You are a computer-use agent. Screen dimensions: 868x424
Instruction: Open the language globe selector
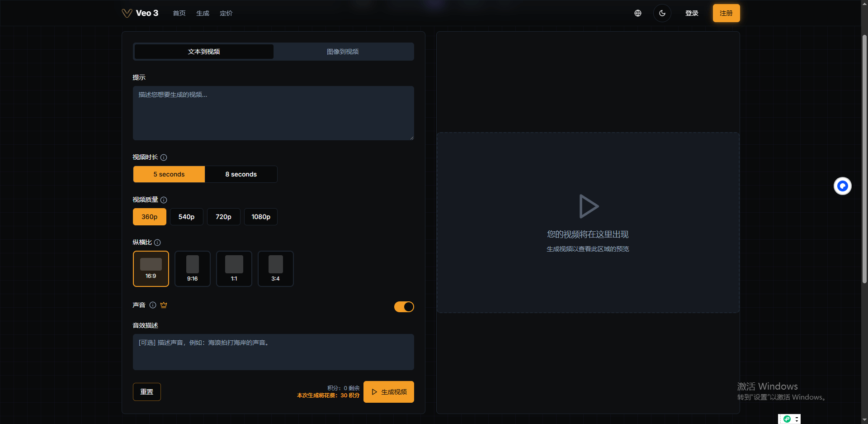[637, 13]
